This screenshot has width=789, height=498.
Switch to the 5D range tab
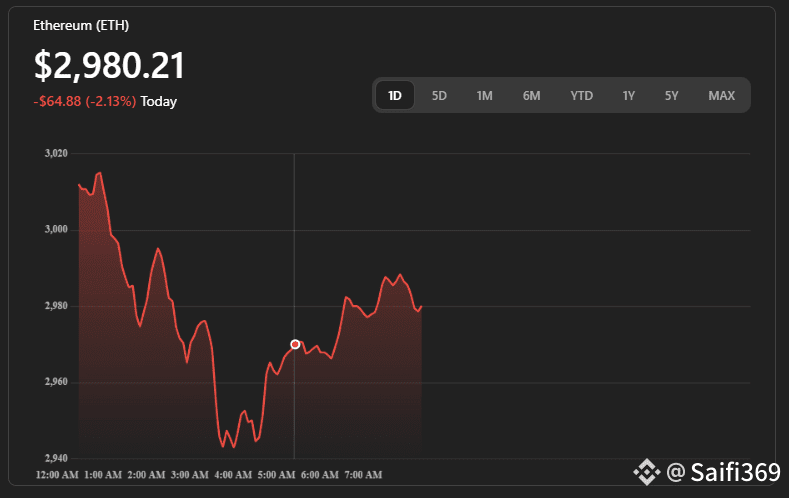pyautogui.click(x=439, y=96)
